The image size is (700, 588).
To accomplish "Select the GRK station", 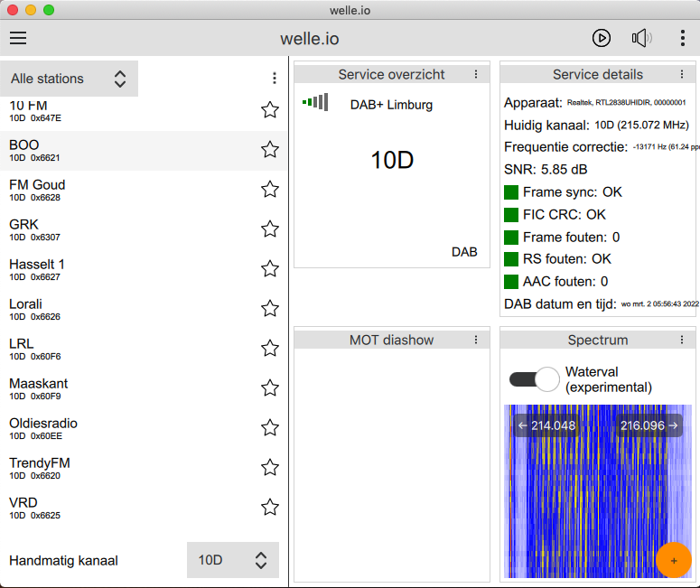I will (x=144, y=230).
